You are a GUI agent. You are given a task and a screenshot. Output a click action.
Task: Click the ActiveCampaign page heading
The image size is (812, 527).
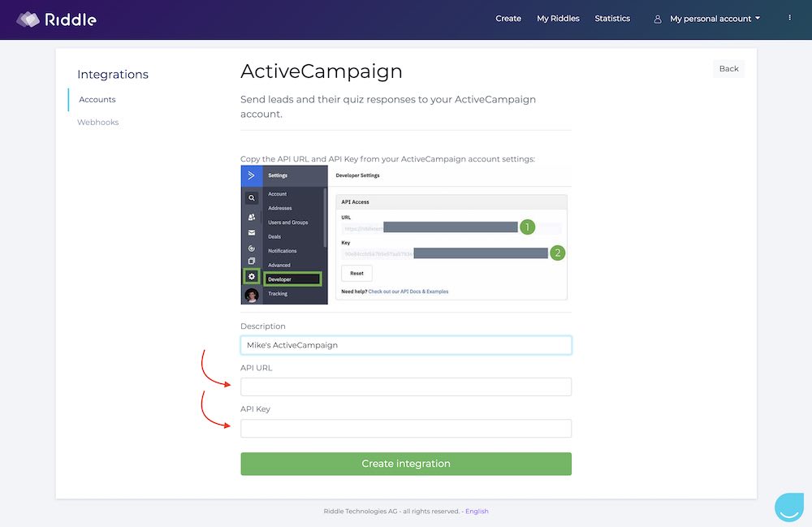pos(321,71)
